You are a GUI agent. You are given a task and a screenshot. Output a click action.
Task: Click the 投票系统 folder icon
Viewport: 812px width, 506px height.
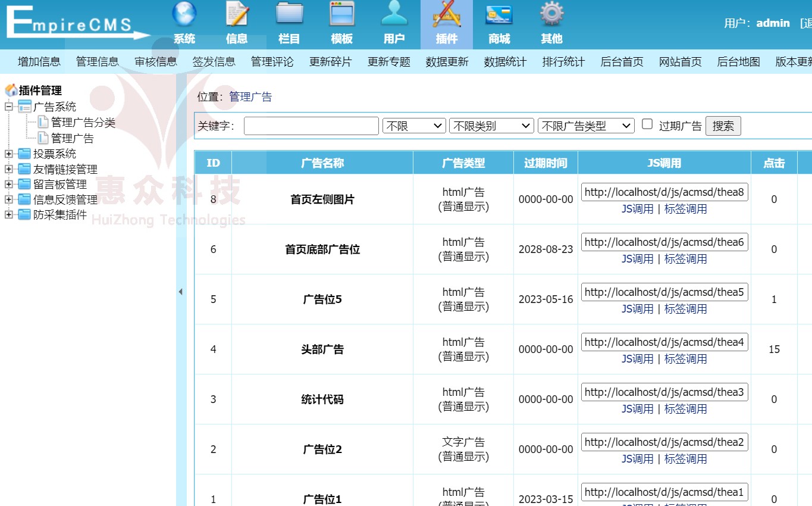point(24,154)
